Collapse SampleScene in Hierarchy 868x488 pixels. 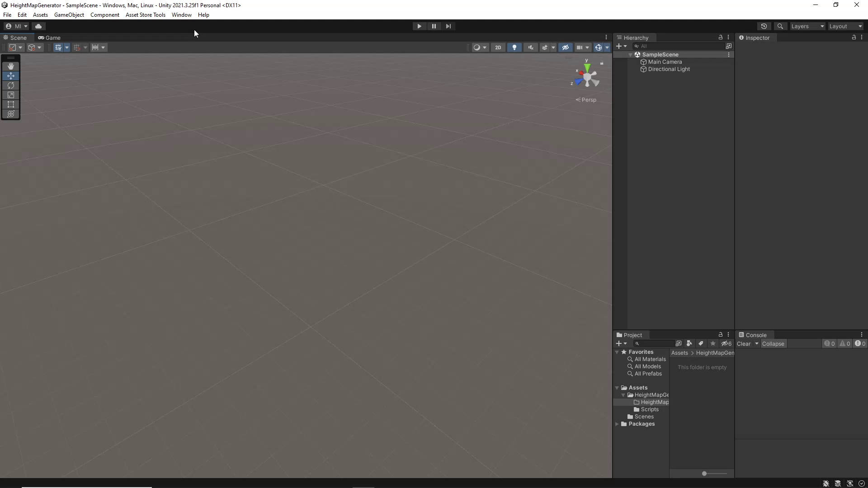(x=631, y=55)
